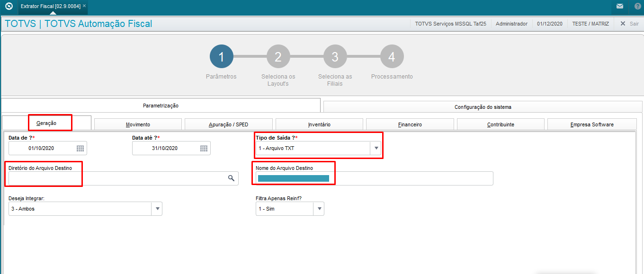Click the magnifier to browse destination directory

click(231, 178)
